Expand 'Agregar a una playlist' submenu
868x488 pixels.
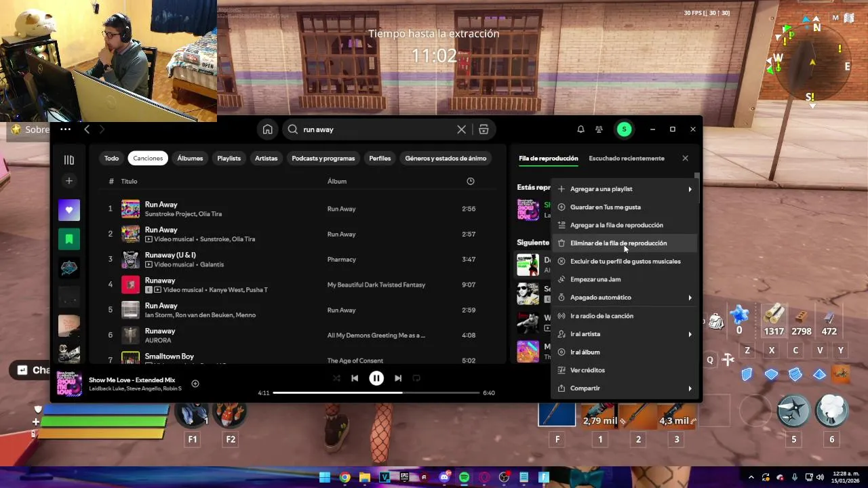point(625,189)
